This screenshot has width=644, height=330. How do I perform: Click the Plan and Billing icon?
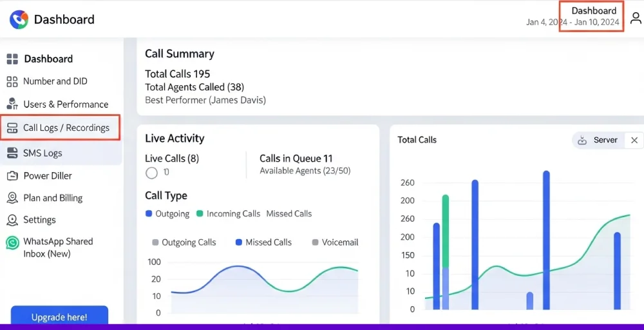coord(12,198)
